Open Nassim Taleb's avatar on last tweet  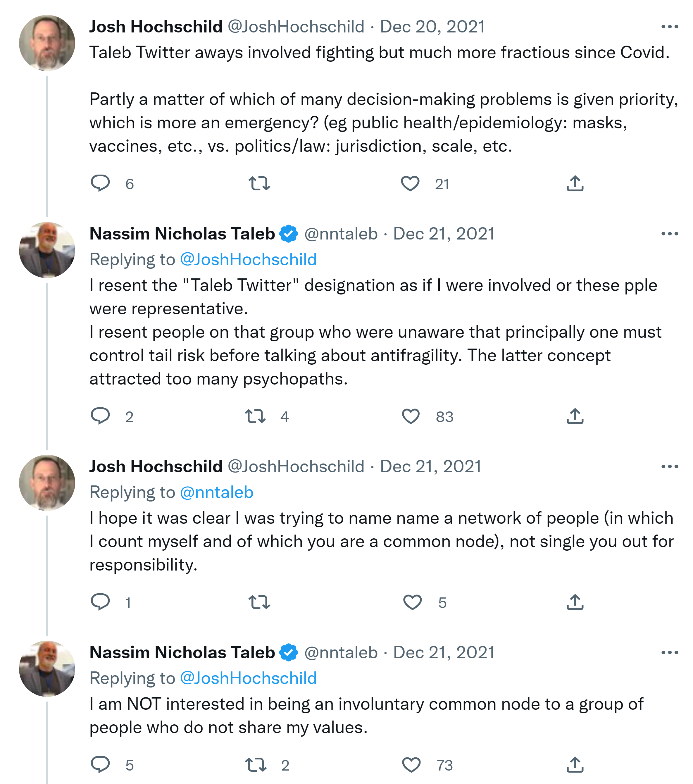pos(47,668)
